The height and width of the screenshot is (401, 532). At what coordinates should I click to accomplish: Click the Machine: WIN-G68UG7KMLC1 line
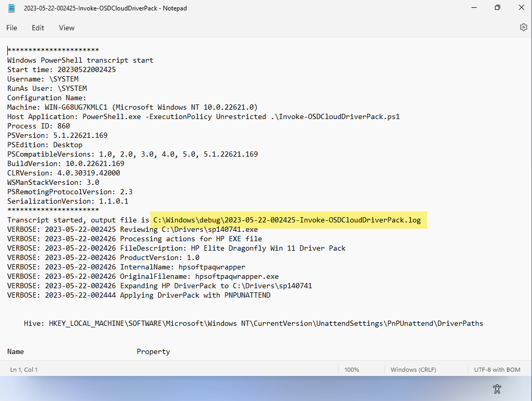click(132, 107)
